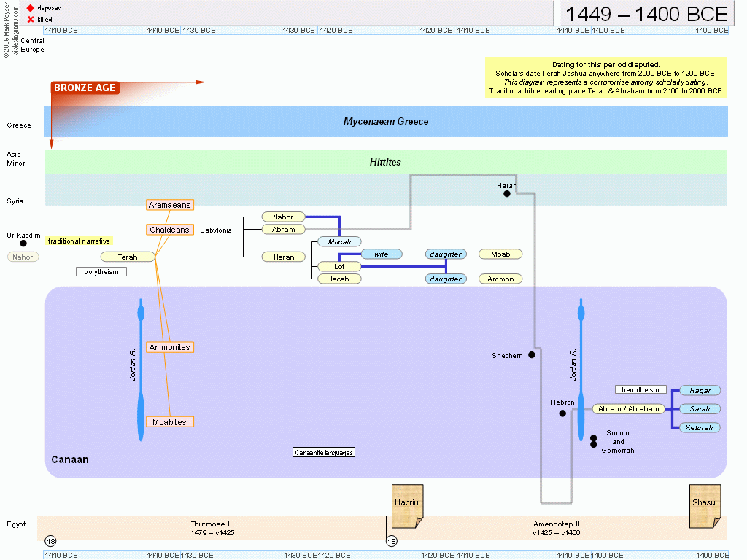
Task: Select the Sarah wife node
Action: coord(700,409)
